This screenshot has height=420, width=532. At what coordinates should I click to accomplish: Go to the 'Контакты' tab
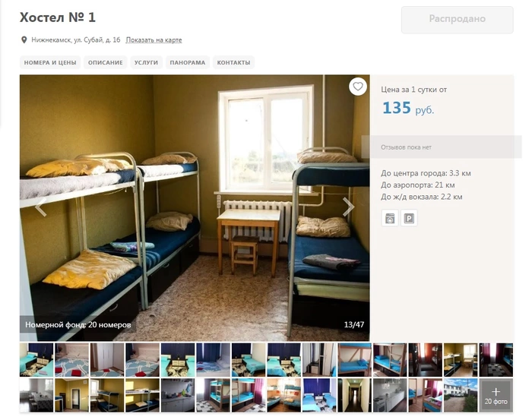233,62
